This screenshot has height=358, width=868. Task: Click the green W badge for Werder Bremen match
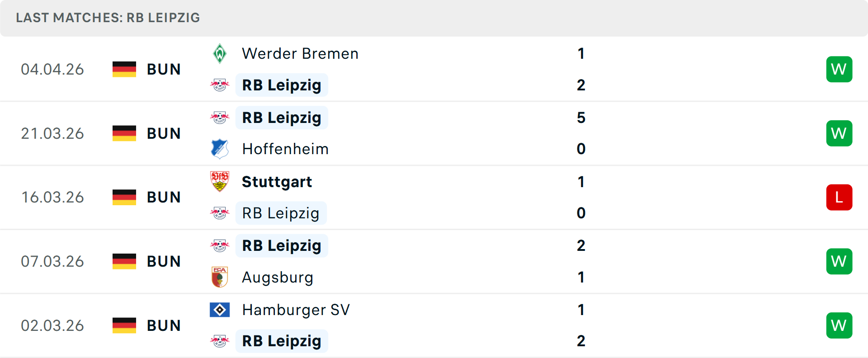coord(839,69)
